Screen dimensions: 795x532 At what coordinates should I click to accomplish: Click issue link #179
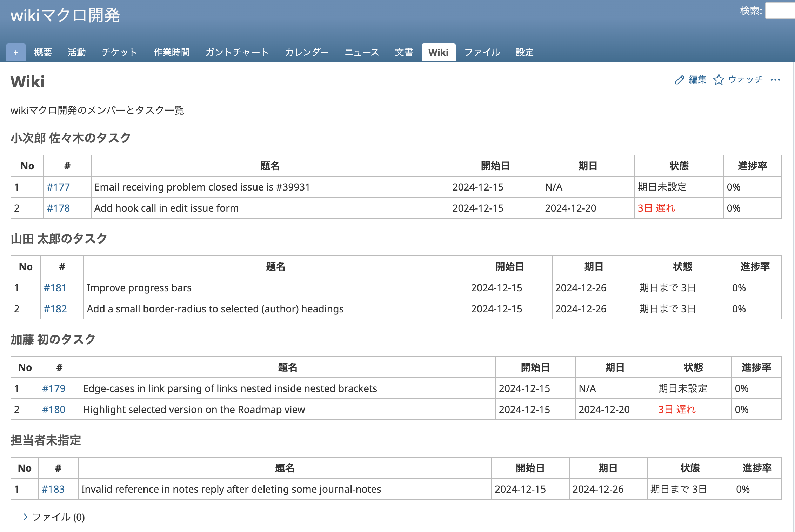pos(54,388)
